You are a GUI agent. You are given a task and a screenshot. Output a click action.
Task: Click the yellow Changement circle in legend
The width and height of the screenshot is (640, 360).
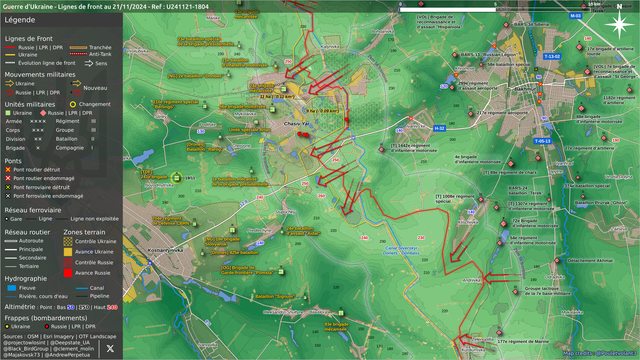click(73, 104)
